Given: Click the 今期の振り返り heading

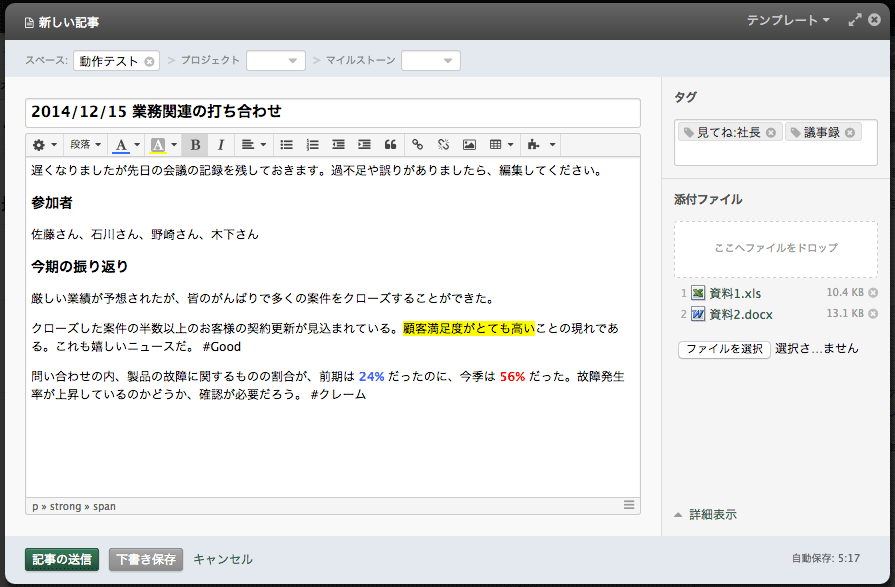Looking at the screenshot, I should [80, 267].
